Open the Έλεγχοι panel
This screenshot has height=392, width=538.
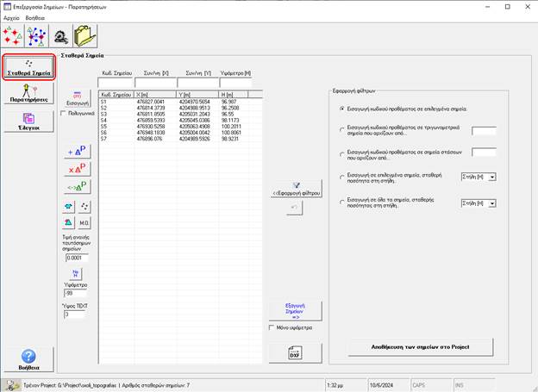(x=28, y=121)
